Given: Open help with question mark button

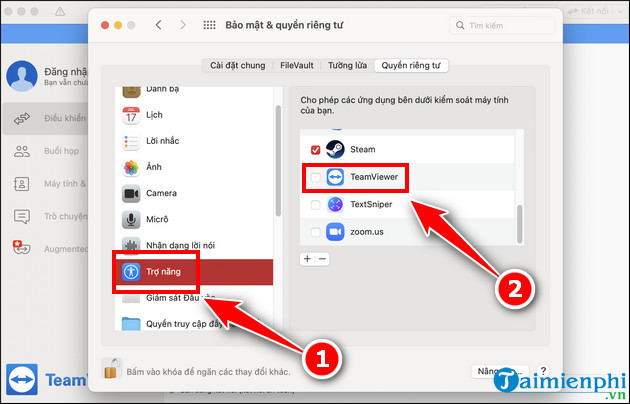Looking at the screenshot, I should tap(543, 371).
